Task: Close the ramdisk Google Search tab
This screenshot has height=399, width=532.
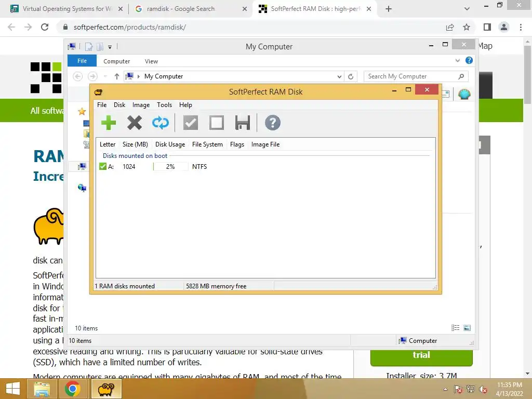Action: point(245,9)
